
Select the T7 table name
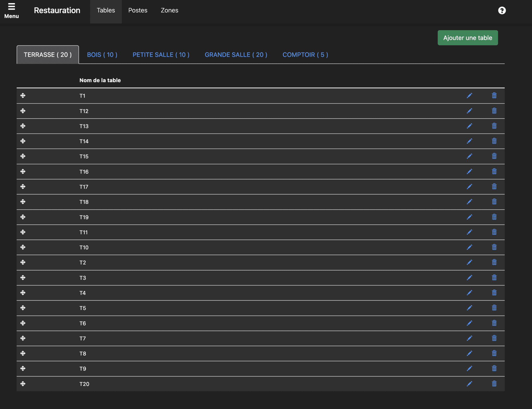pos(82,338)
